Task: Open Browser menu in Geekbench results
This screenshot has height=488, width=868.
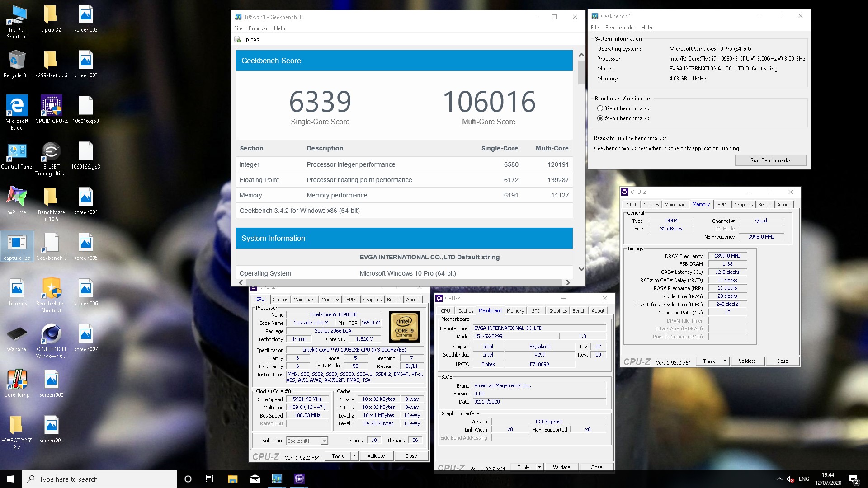Action: tap(258, 28)
